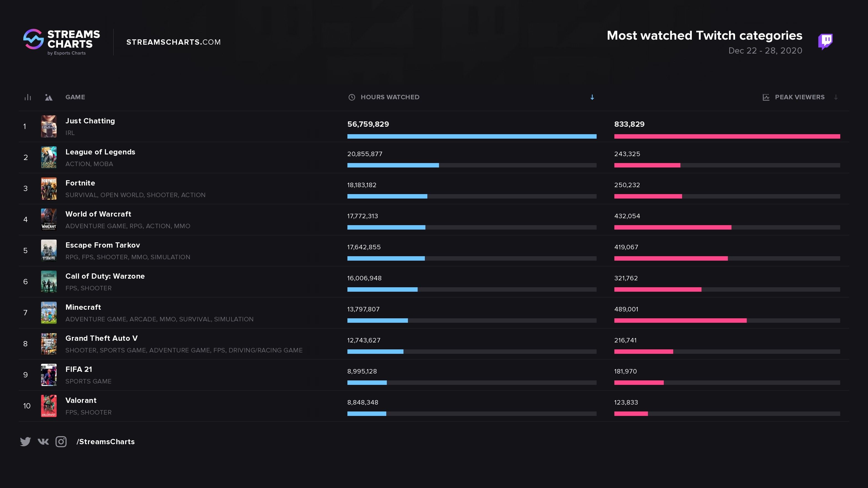Screen dimensions: 868x488
Task: Click the Instagram social media icon
Action: 61,441
